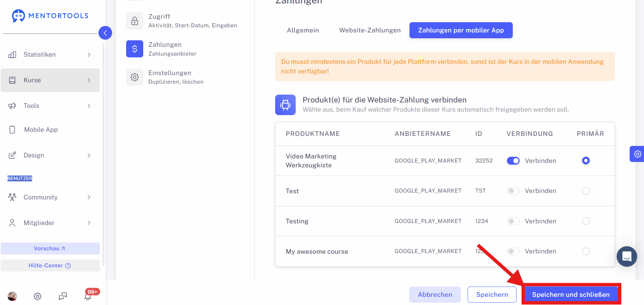Screen dimensions: 644x305
Task: Select the Zahlungen dollar icon
Action: tap(135, 49)
